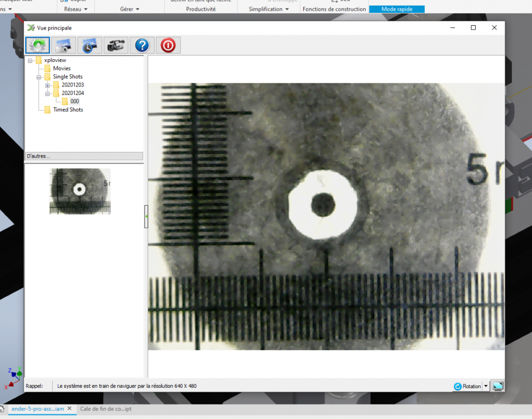
Task: Open the Réseau dropdown
Action: coord(76,9)
